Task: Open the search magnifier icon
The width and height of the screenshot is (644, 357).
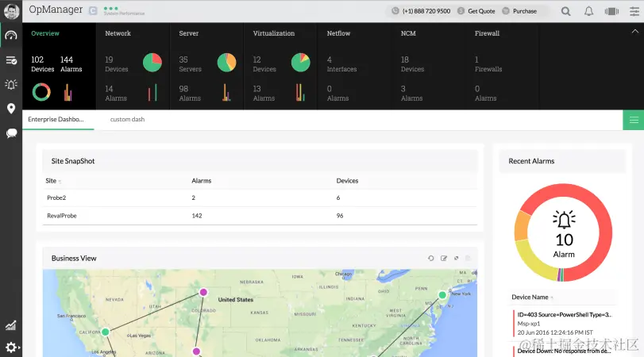Action: tap(565, 11)
